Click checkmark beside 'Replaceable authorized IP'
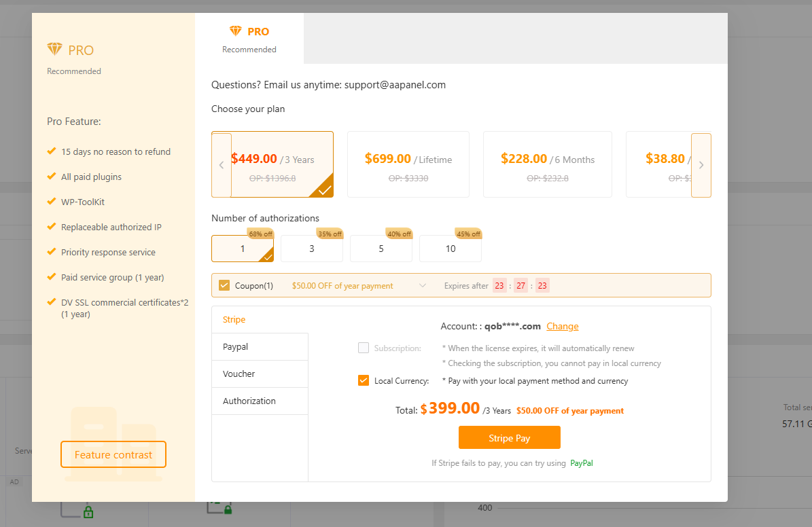812x527 pixels. (51, 227)
